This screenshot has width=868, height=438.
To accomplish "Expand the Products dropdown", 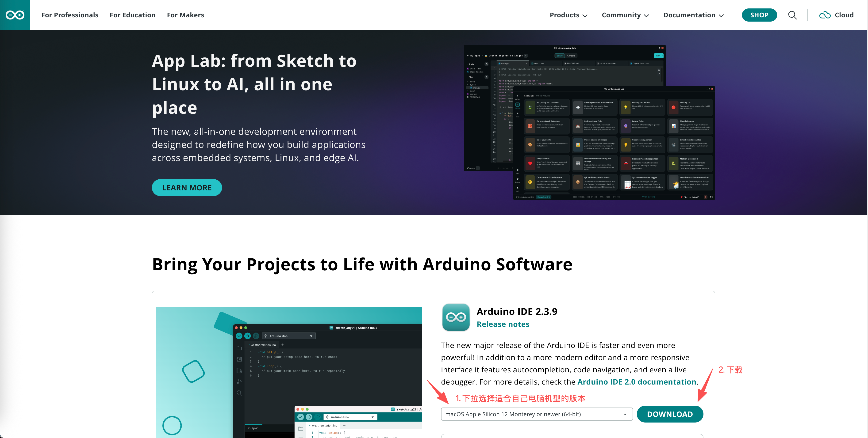I will [568, 15].
